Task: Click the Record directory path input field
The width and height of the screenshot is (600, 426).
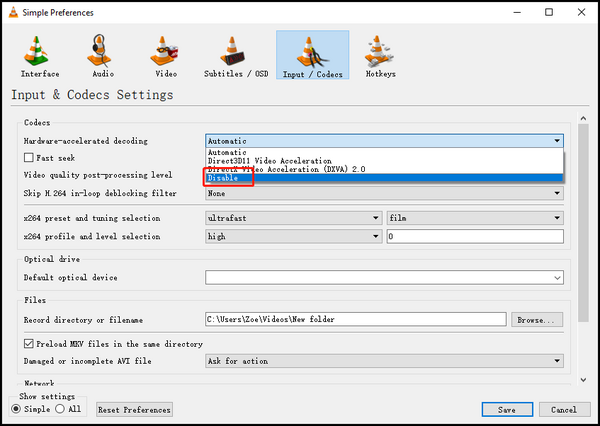Action: pos(355,319)
